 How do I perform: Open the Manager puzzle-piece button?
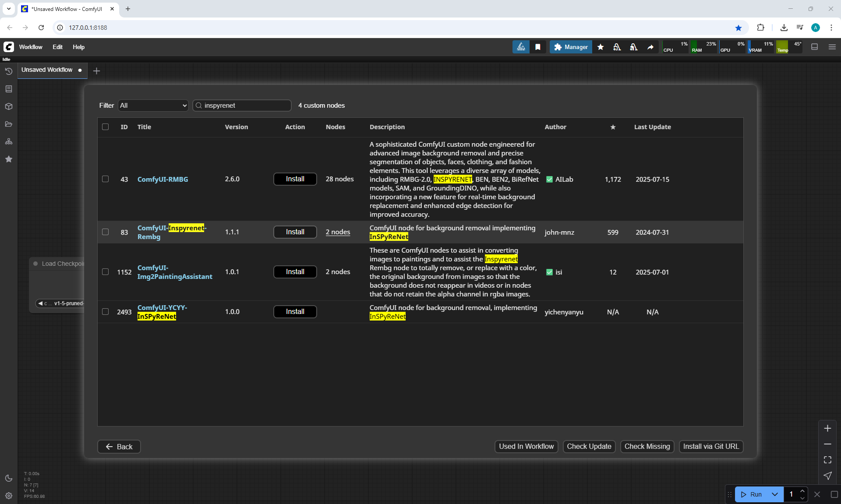coord(571,47)
